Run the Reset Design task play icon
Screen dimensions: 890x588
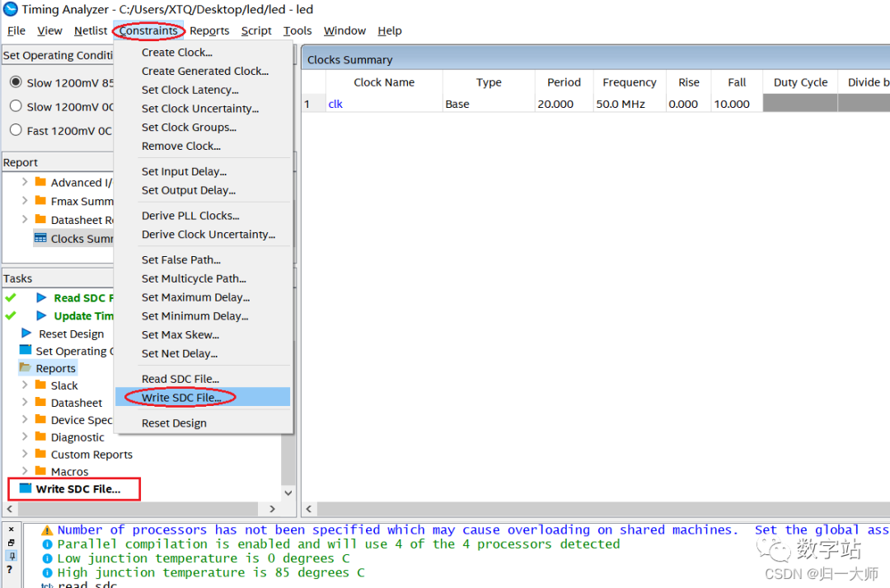[26, 333]
